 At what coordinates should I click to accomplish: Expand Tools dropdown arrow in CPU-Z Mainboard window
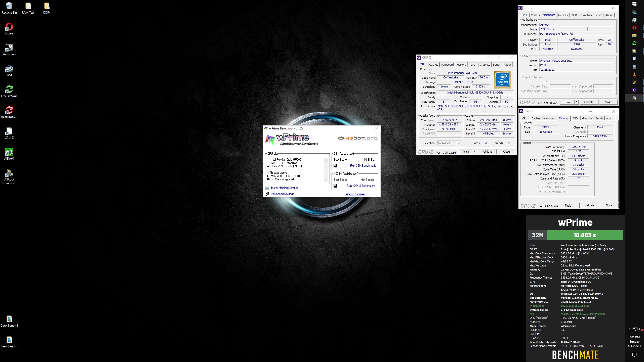[x=576, y=102]
